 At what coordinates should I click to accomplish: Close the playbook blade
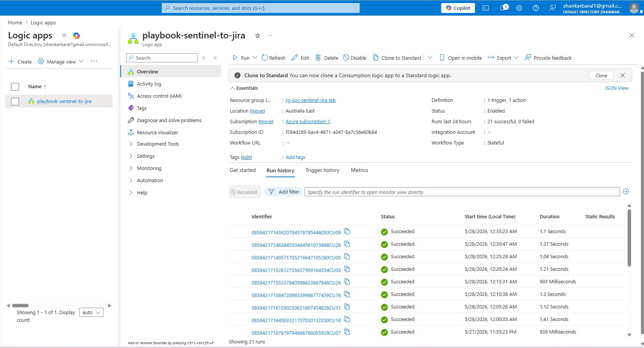click(x=632, y=35)
